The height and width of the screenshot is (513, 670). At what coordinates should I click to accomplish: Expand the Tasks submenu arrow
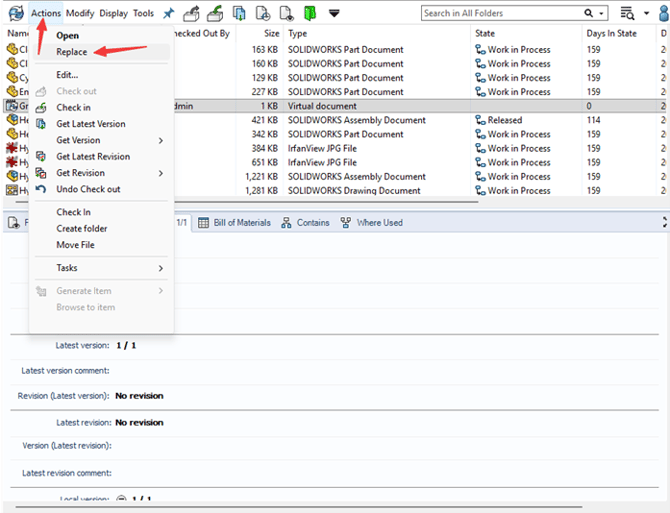[x=161, y=268]
